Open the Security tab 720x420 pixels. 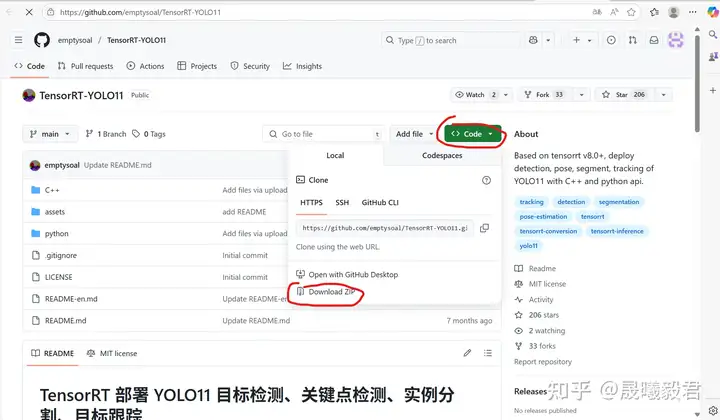tap(250, 66)
